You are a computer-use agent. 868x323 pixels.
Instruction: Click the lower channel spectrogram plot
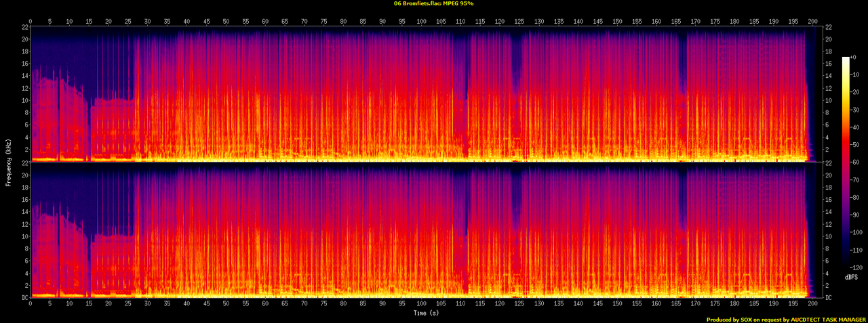tap(426, 230)
